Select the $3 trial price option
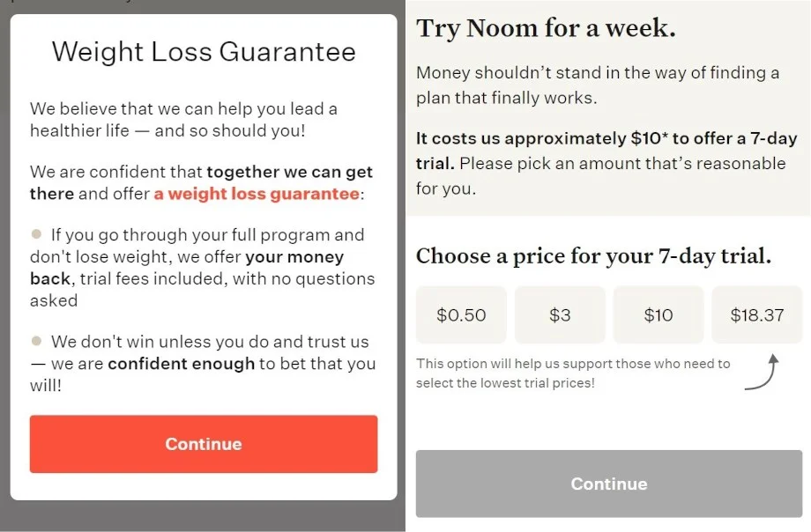This screenshot has width=811, height=532. click(560, 314)
